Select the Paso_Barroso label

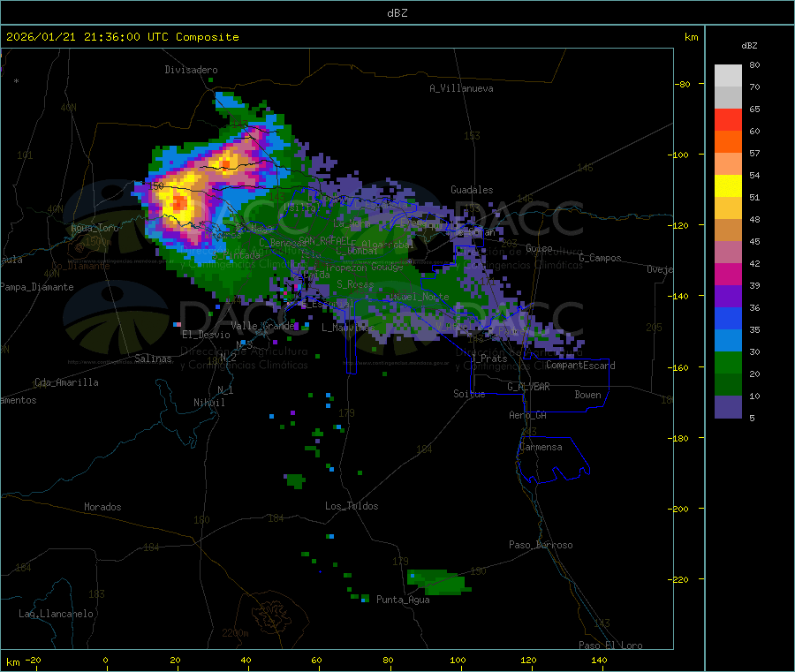click(541, 545)
